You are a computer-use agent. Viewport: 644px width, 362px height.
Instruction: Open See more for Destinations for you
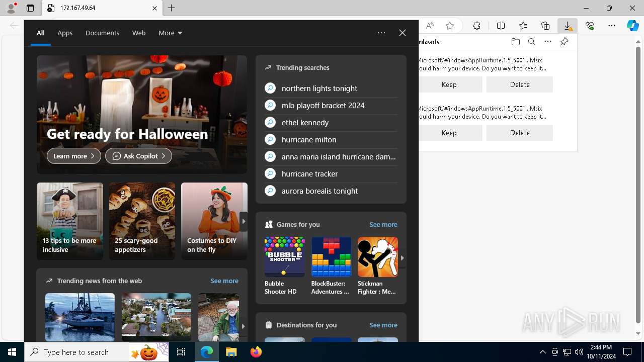pos(383,325)
